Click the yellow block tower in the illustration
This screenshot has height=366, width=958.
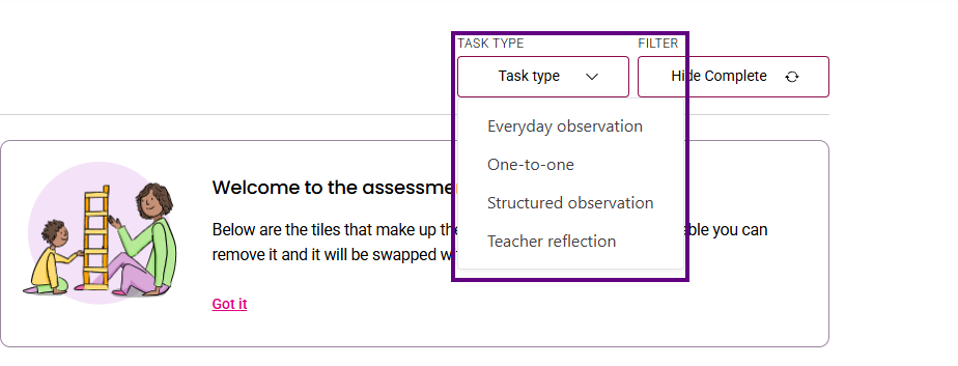coord(97,238)
